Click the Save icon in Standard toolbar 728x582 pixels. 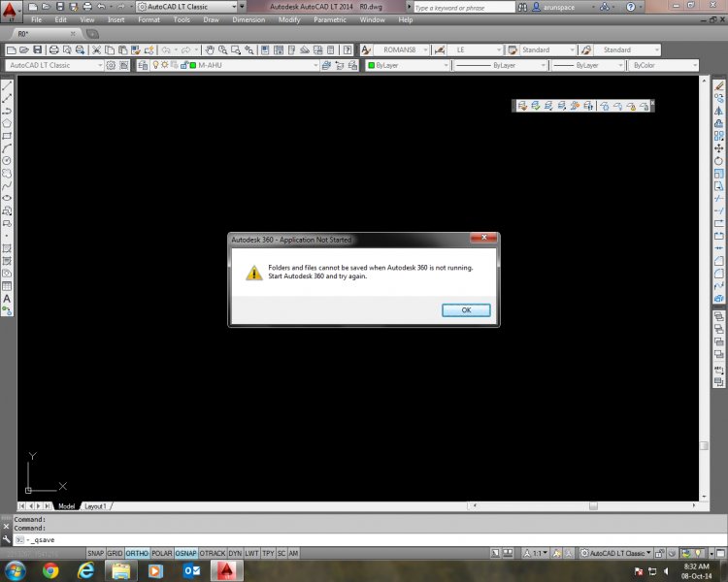tap(37, 49)
